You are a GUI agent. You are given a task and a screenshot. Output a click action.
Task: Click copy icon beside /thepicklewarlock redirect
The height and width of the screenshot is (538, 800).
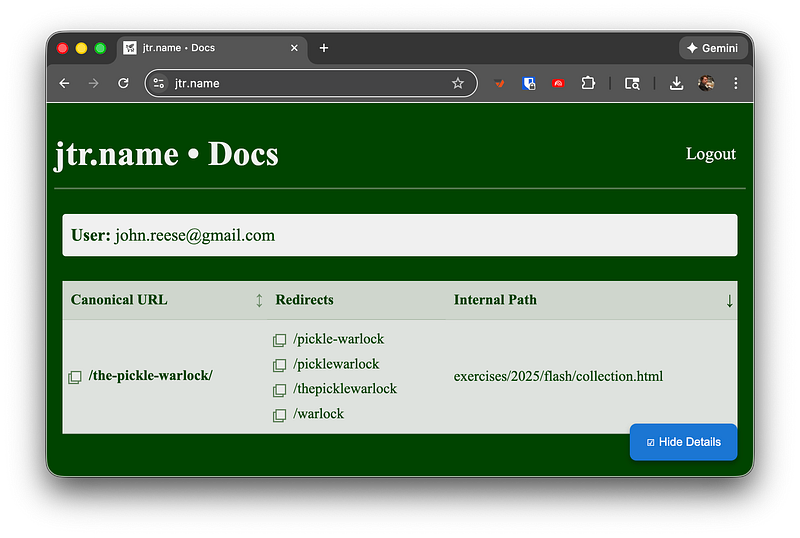click(280, 390)
